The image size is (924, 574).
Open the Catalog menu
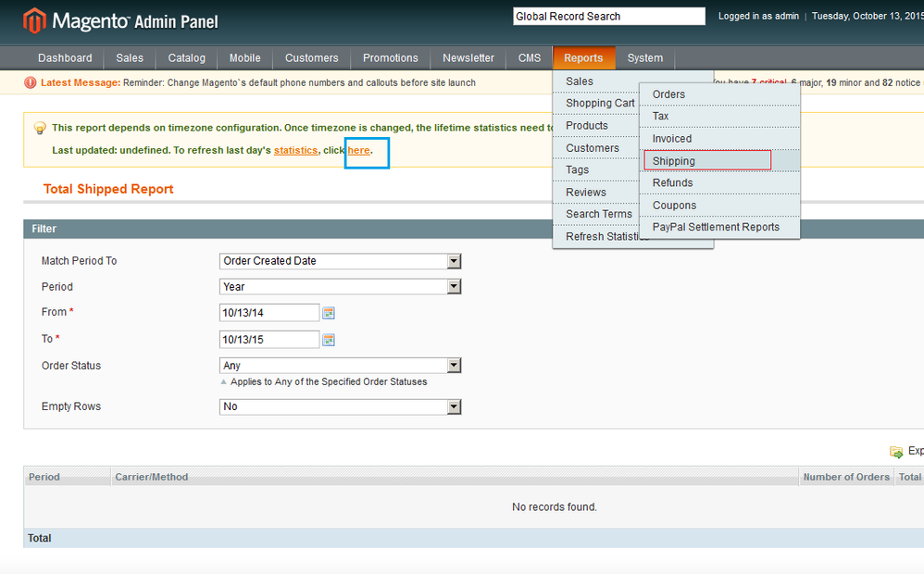186,57
